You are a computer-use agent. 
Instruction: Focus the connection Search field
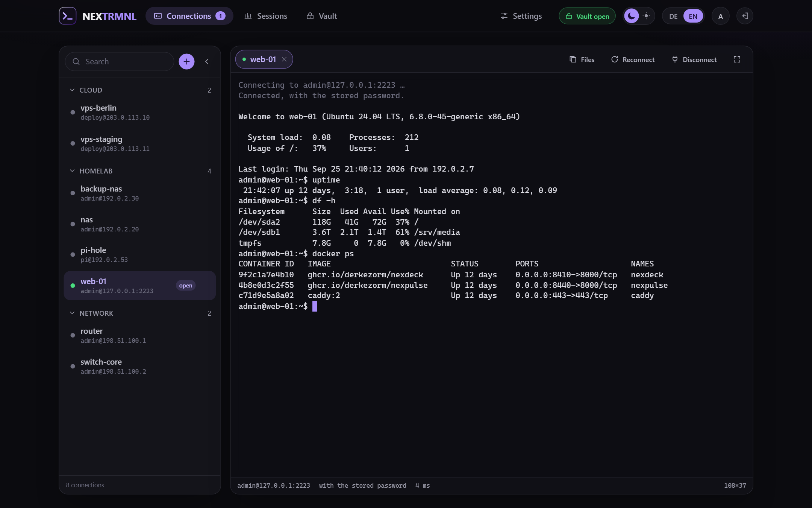point(120,61)
